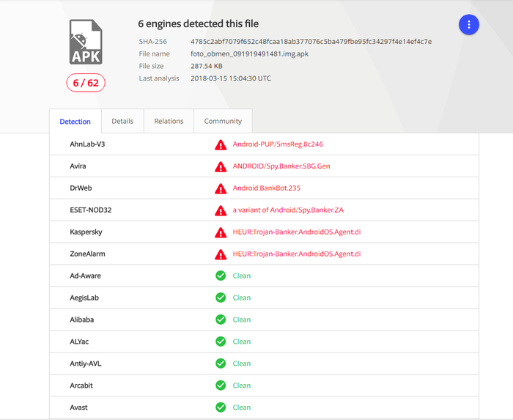Select the Detection tab
The width and height of the screenshot is (513, 420).
point(75,122)
